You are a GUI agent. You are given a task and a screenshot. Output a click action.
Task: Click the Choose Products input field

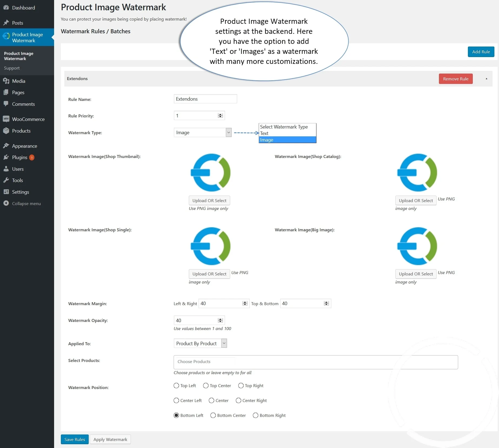click(x=315, y=362)
